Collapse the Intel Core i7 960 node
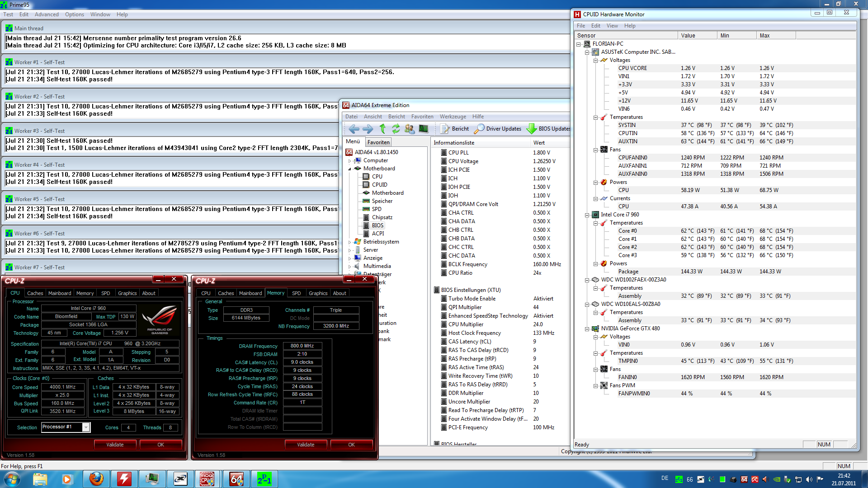 [587, 215]
